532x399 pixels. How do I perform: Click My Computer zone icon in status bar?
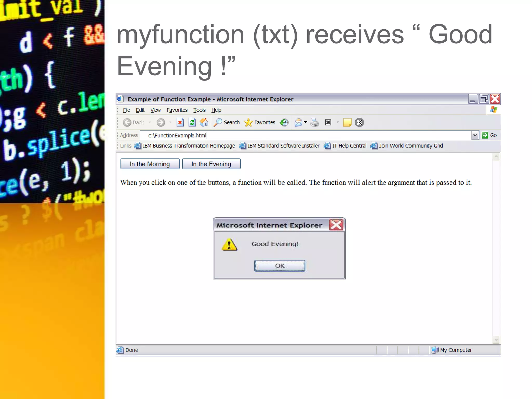pos(435,350)
